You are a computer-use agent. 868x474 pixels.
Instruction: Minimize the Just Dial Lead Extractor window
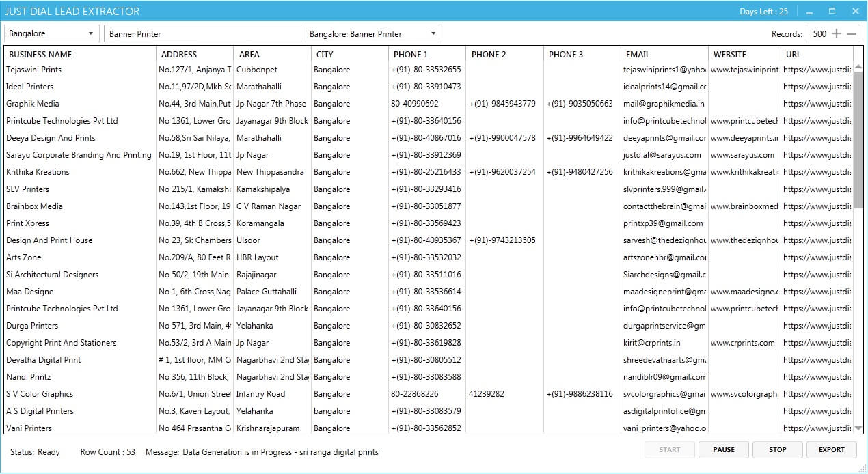[810, 12]
